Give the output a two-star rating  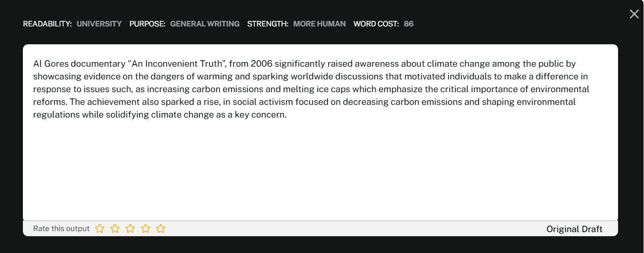coord(115,229)
